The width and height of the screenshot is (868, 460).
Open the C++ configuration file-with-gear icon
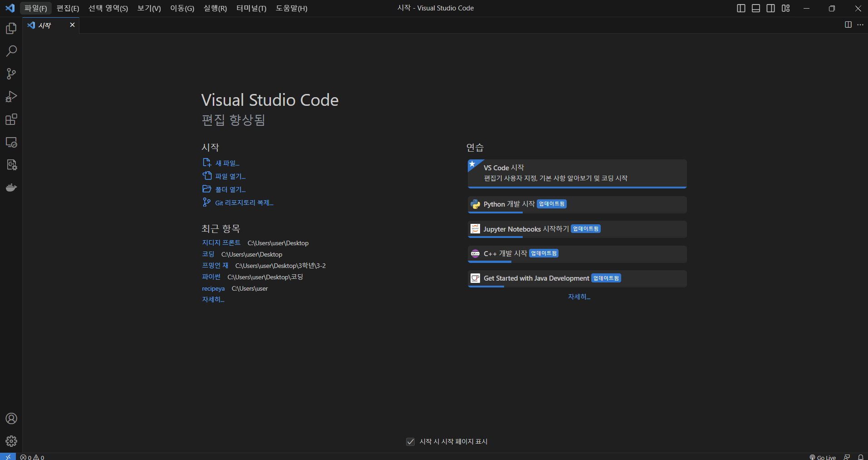click(x=11, y=165)
